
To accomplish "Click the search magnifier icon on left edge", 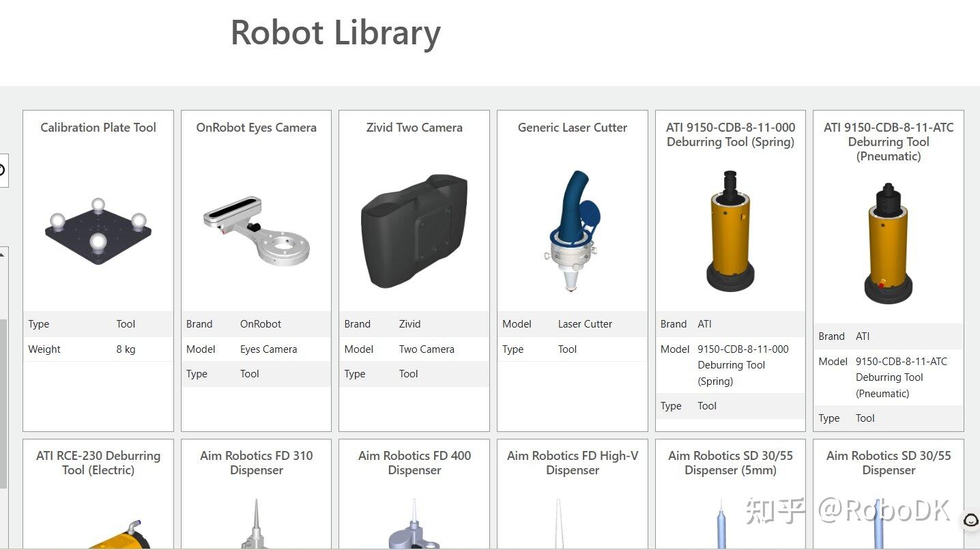I will tap(3, 171).
